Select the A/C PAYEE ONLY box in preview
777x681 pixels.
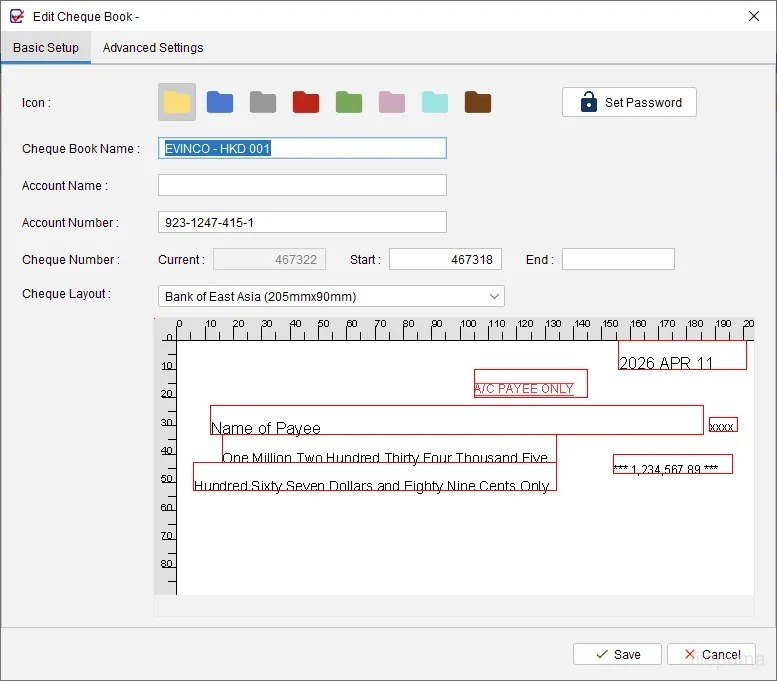click(x=530, y=384)
